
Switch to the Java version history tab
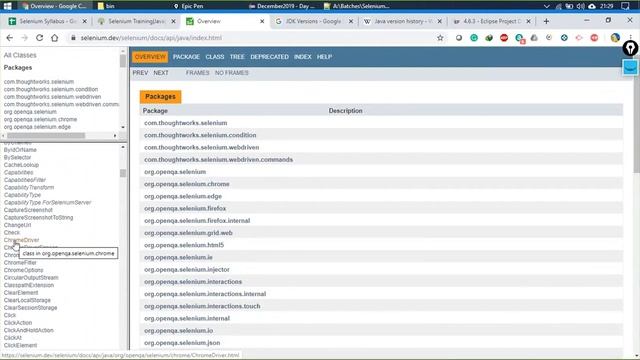pos(402,21)
